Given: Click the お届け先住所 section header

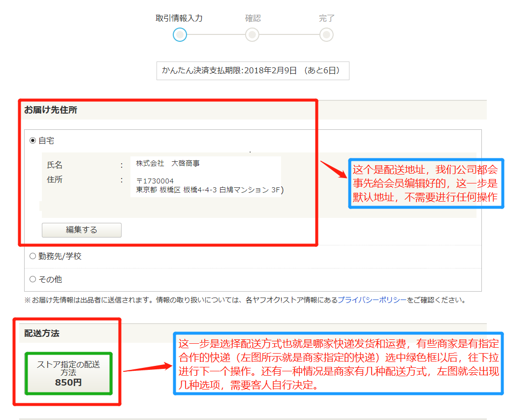Looking at the screenshot, I should 51,110.
